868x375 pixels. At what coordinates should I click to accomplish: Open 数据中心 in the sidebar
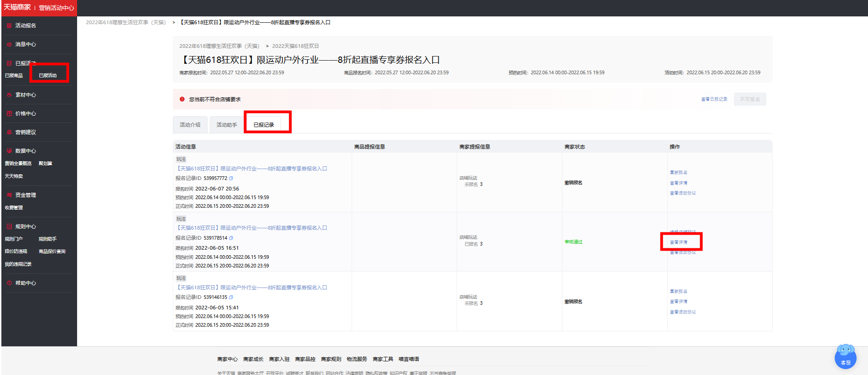click(26, 151)
